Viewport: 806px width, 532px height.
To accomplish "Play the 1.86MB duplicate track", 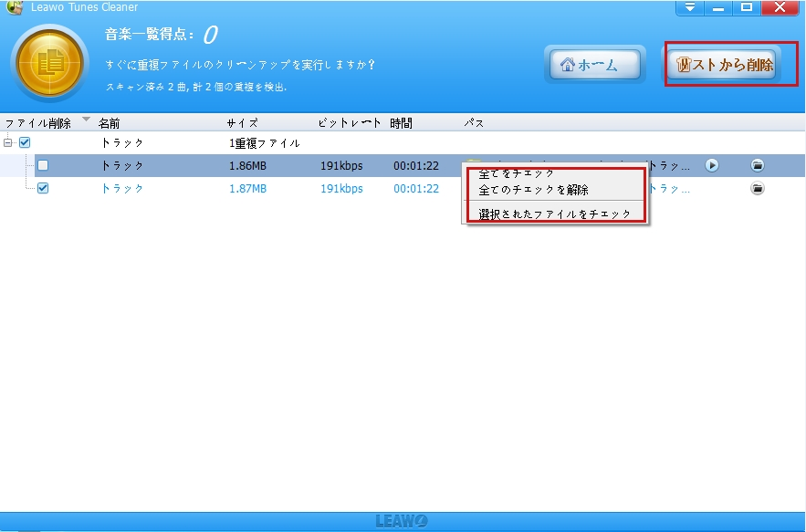I will 712,166.
